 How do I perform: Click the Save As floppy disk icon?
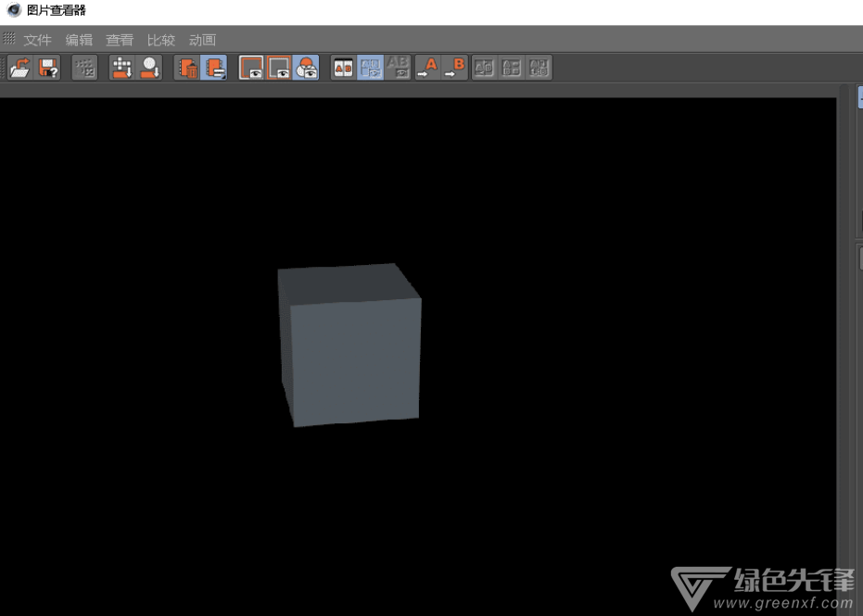(48, 68)
